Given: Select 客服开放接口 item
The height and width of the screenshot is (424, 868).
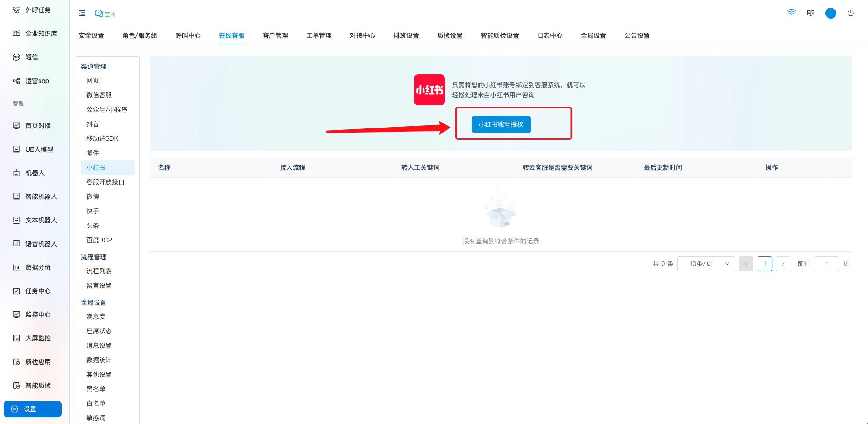Looking at the screenshot, I should (x=105, y=182).
